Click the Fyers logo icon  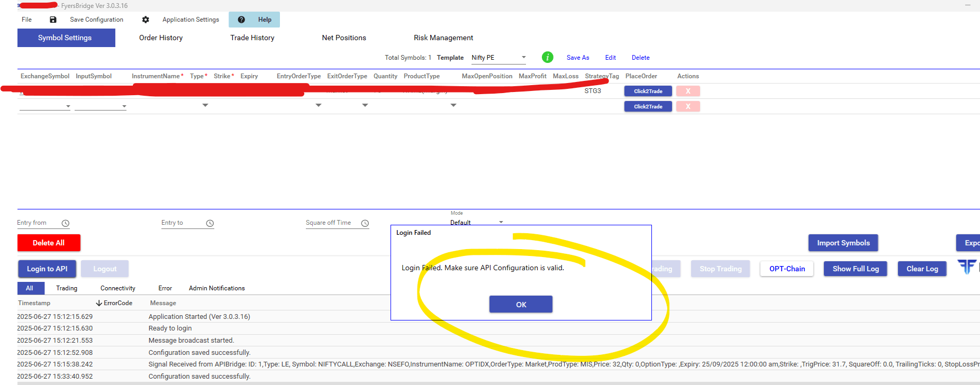point(967,267)
